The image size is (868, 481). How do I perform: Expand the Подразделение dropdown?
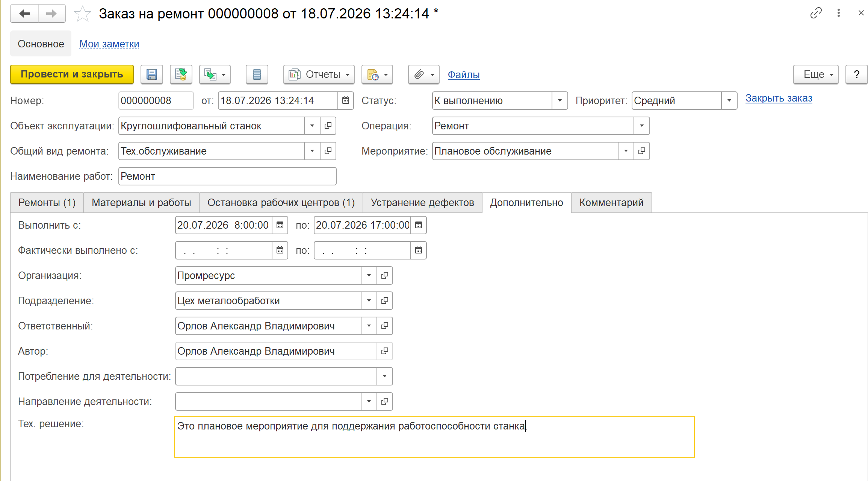369,301
